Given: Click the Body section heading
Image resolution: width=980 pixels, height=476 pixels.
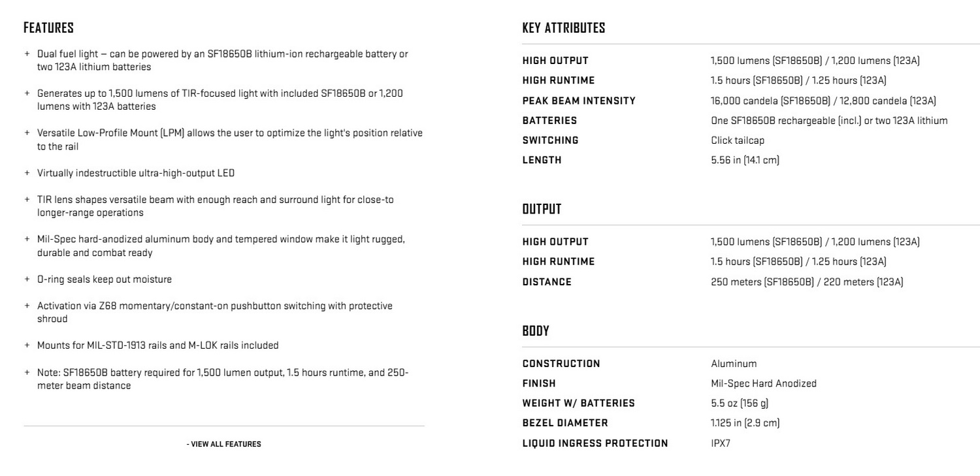Looking at the screenshot, I should click(x=536, y=331).
